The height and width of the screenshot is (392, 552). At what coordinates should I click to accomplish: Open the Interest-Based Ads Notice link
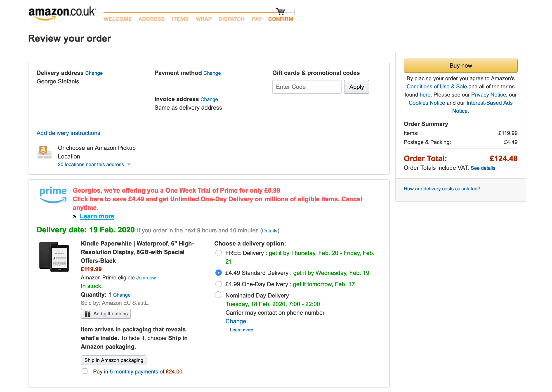pyautogui.click(x=489, y=103)
